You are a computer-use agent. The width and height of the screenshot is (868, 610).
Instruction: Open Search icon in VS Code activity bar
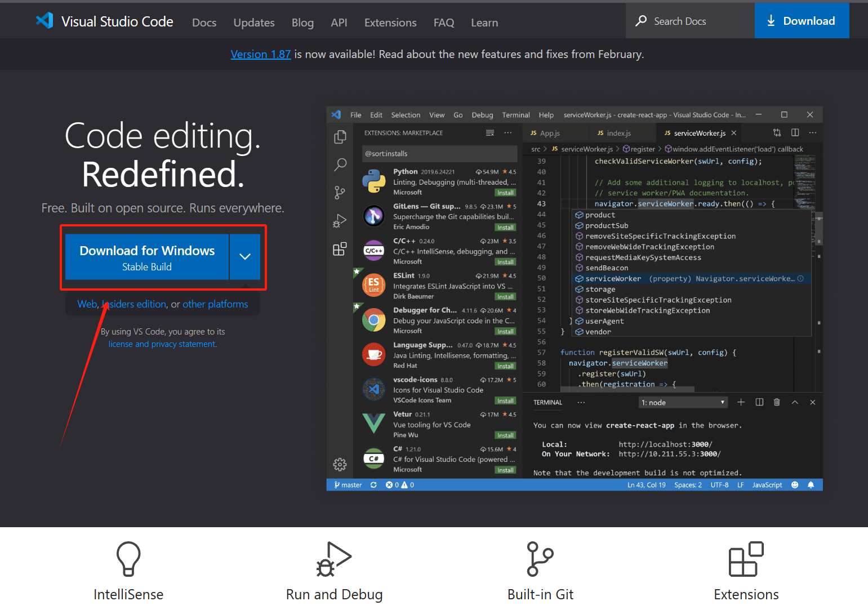(340, 164)
